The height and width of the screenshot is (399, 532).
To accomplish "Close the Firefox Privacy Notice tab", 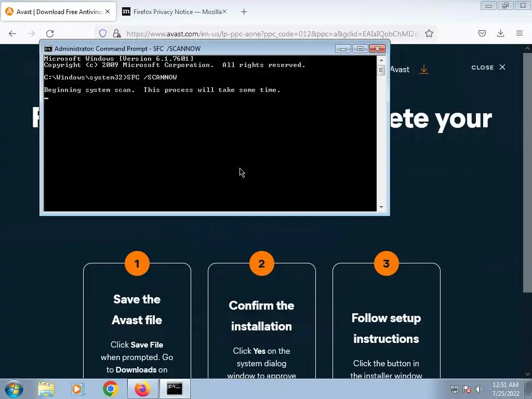I will [224, 11].
